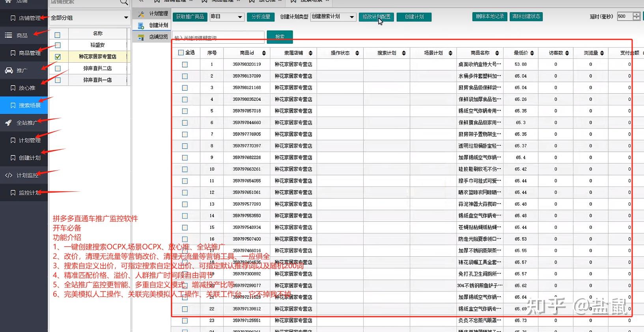Open 监控计划 bookmark icon in sidebar
This screenshot has width=644, height=332.
click(13, 193)
